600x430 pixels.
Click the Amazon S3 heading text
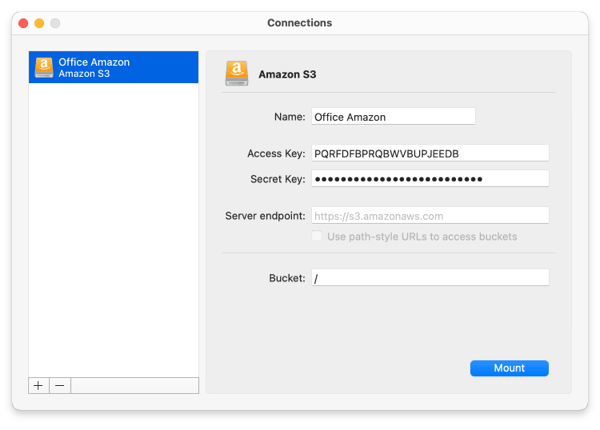[287, 74]
